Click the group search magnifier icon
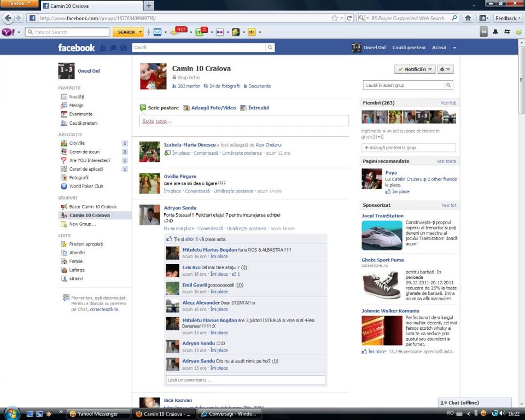Viewport: 525px width, 420px height. [448, 85]
